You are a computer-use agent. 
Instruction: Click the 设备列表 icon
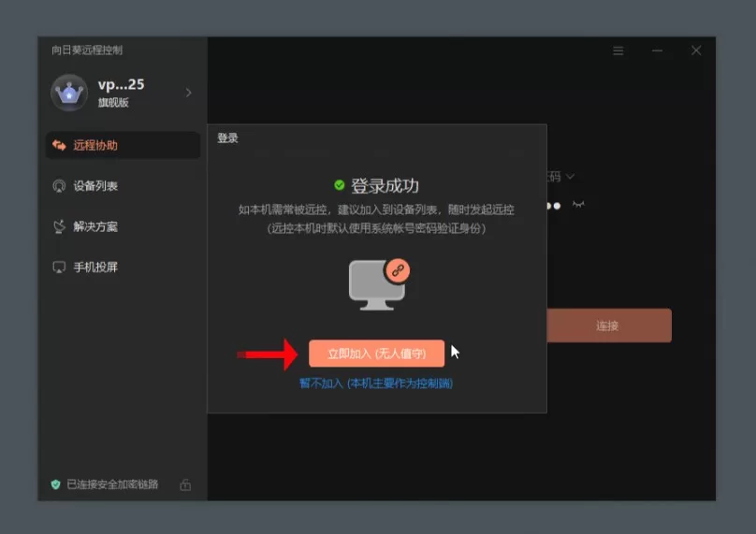click(59, 185)
